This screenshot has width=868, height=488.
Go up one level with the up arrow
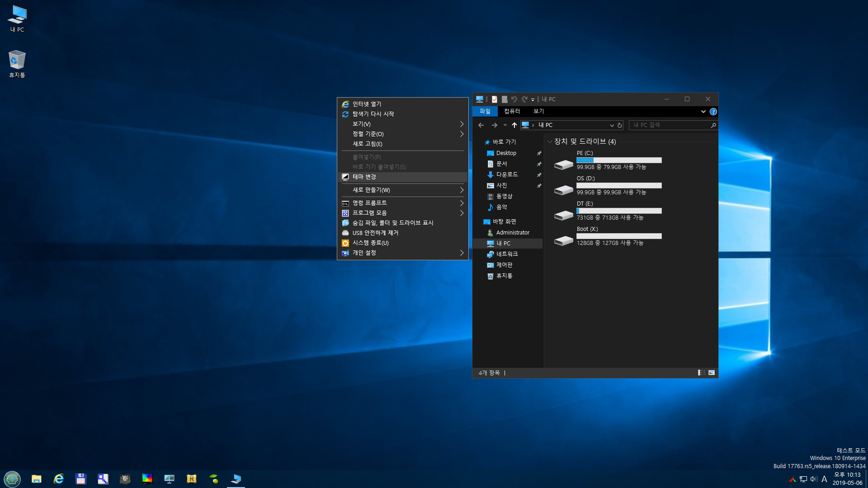coord(514,125)
